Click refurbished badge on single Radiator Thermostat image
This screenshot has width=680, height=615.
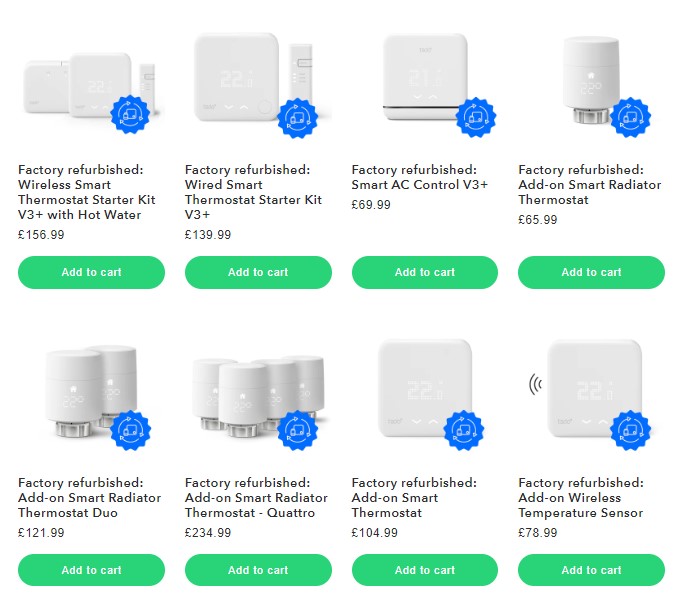(x=631, y=118)
